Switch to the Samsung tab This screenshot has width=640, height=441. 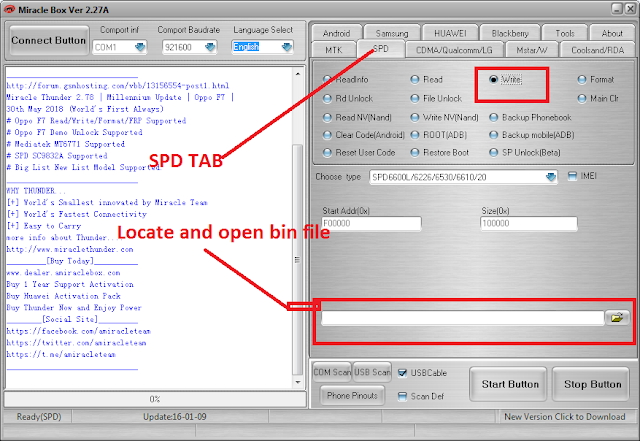(x=392, y=33)
